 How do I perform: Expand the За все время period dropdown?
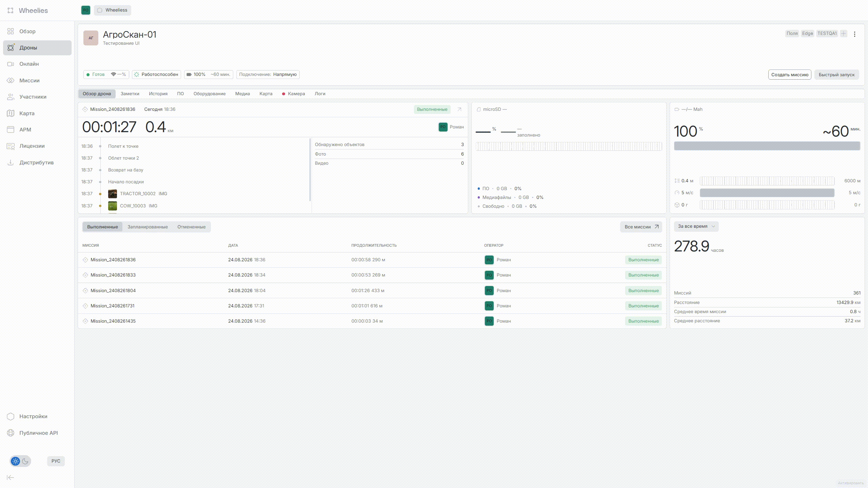point(696,226)
